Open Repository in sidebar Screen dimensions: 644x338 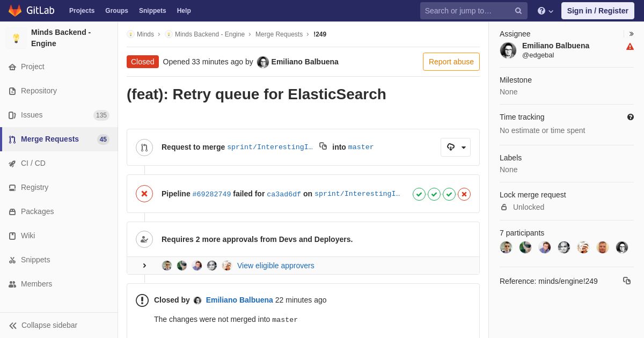[39, 91]
